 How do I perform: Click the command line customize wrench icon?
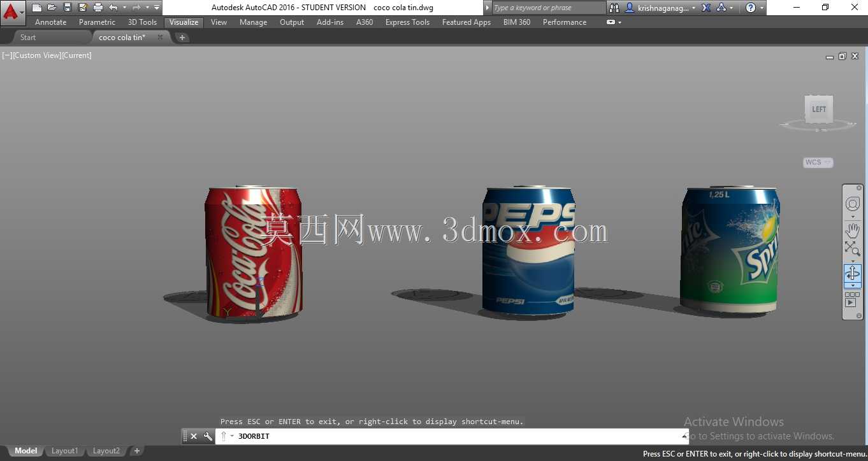208,436
